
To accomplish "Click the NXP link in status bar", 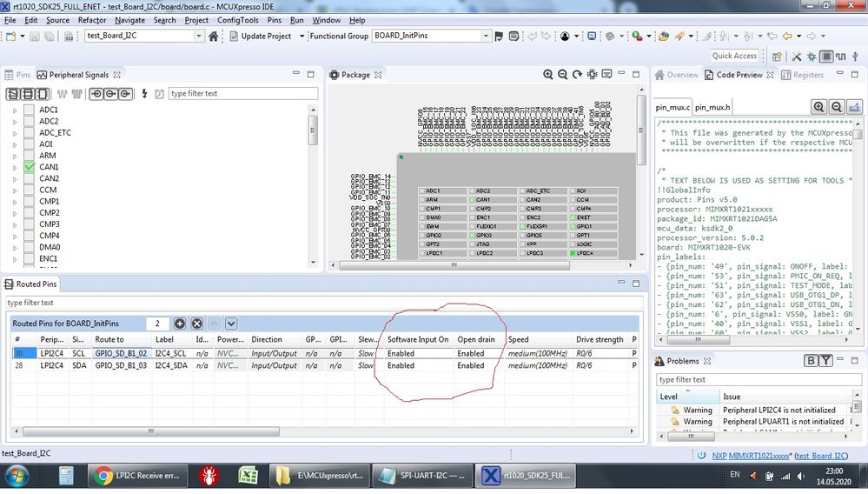I will click(x=719, y=455).
